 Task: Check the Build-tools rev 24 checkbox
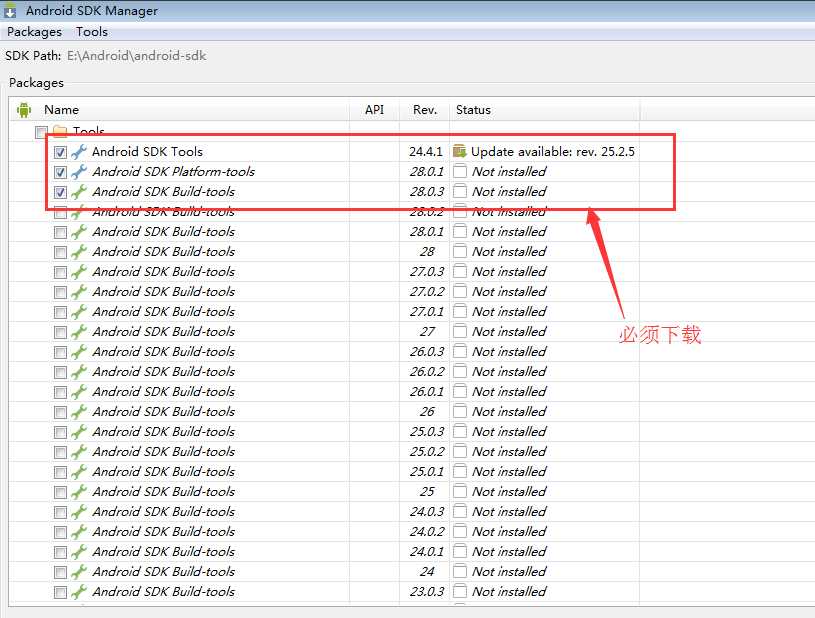[60, 572]
